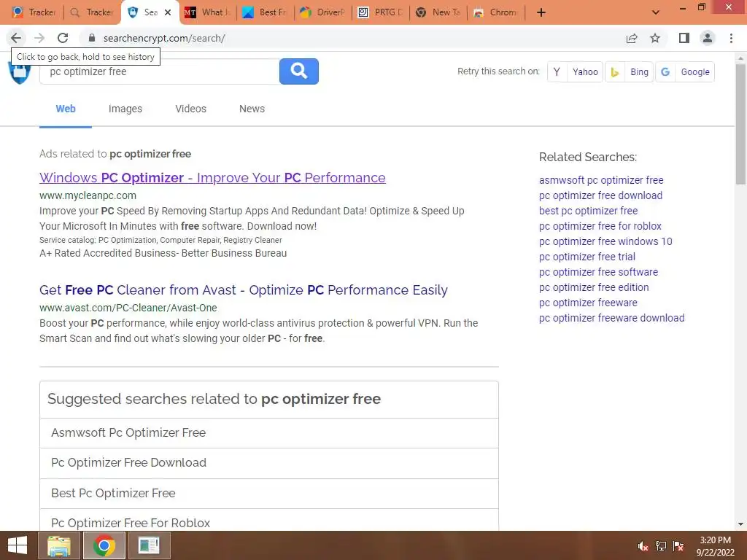Open related search 'pc optimizer freeware'
The width and height of the screenshot is (747, 560).
[x=588, y=303]
